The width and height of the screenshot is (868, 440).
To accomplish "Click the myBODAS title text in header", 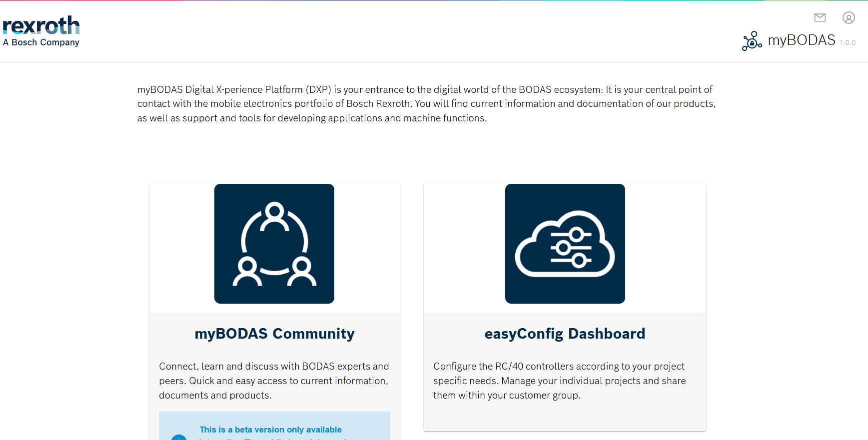I will 802,40.
